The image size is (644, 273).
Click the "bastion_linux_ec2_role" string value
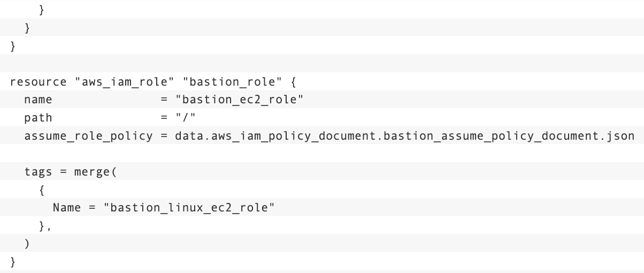click(188, 208)
